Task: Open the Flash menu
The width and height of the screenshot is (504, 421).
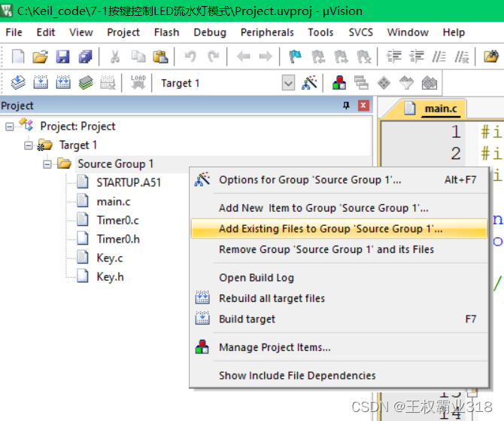Action: pos(166,32)
